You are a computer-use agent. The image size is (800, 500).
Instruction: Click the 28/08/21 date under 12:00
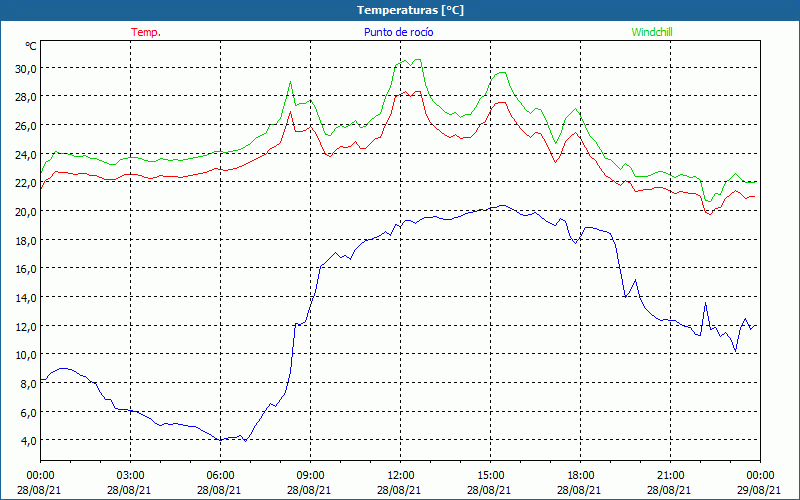[399, 490]
